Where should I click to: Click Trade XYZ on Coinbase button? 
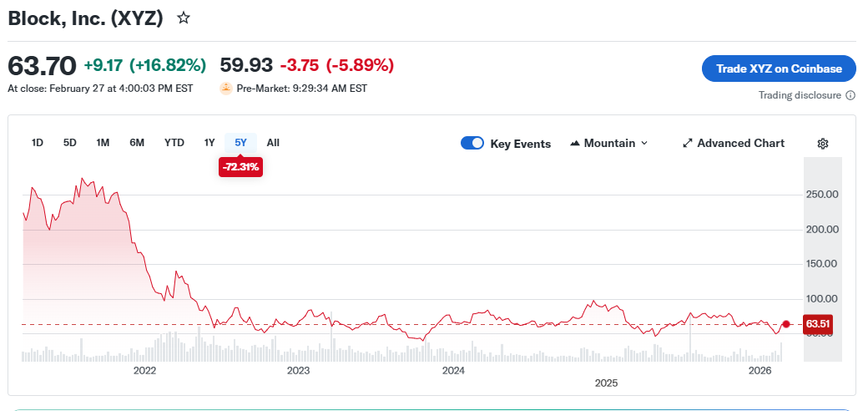click(779, 68)
